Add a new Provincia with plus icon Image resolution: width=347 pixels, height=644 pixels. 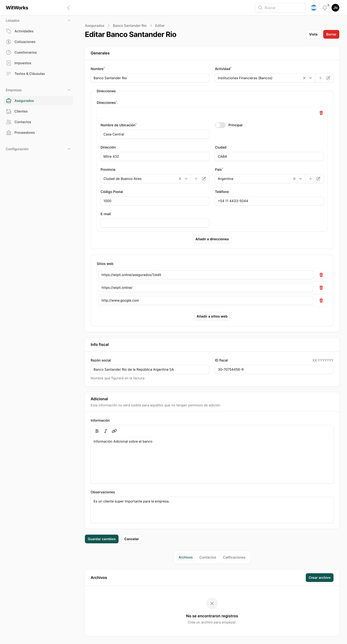(x=196, y=179)
